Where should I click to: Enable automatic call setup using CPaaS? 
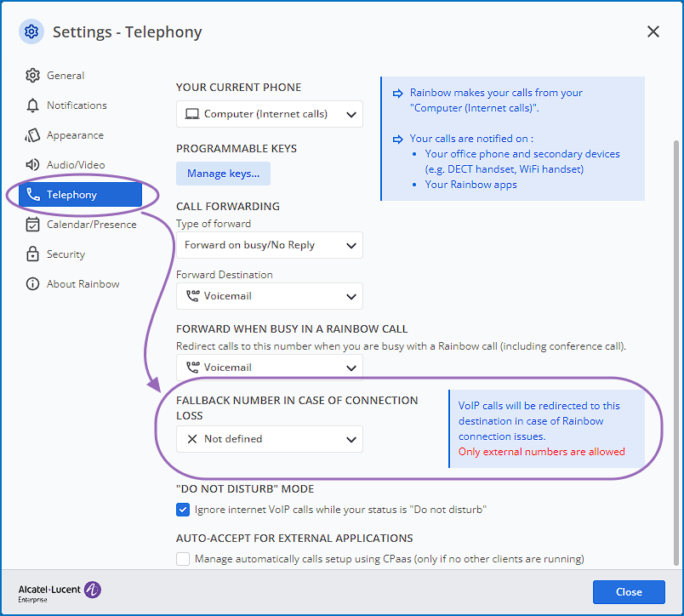coord(183,559)
